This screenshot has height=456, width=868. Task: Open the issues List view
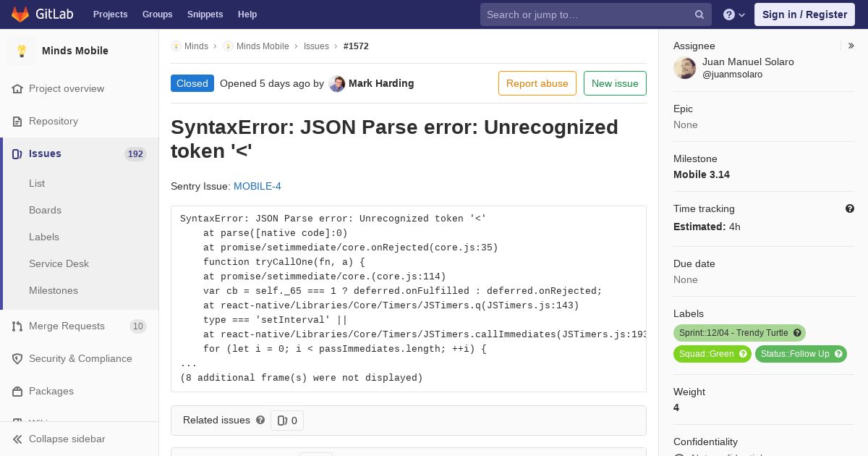pos(37,183)
